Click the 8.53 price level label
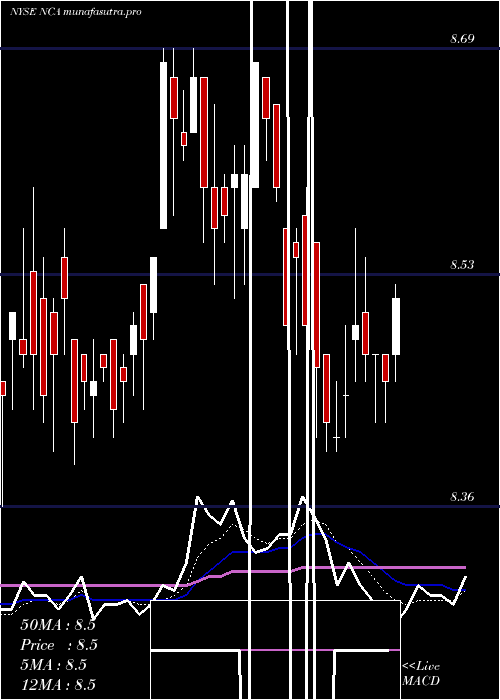 [462, 265]
